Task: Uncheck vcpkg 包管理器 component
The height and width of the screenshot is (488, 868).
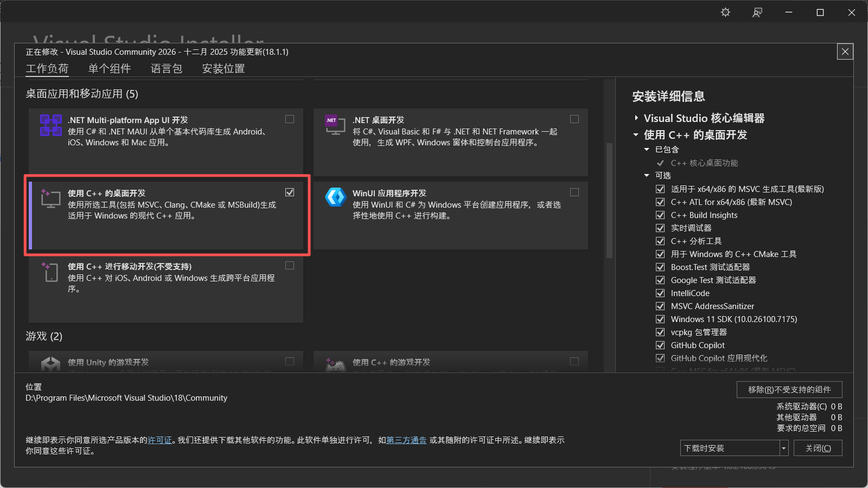Action: (x=660, y=332)
